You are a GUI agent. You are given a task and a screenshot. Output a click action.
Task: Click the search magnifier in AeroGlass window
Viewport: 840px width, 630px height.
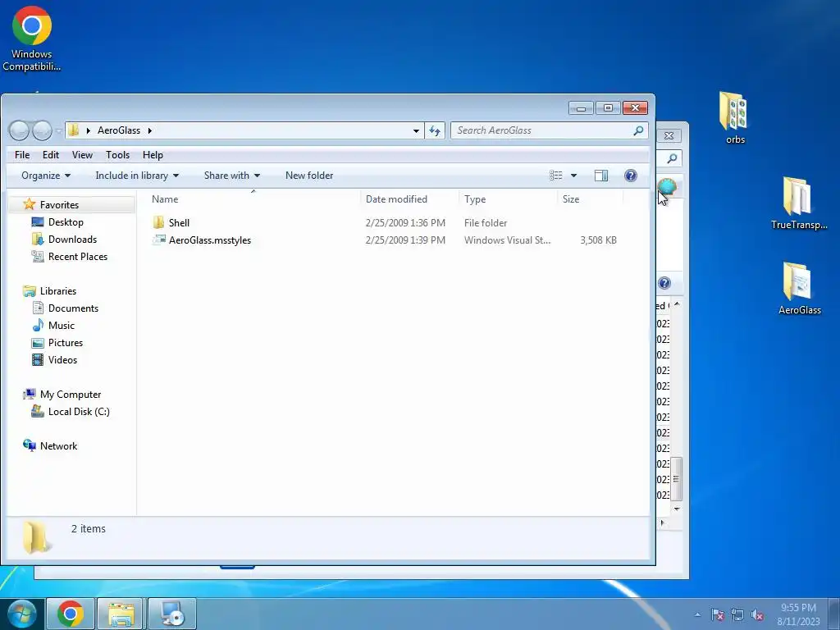[x=637, y=130]
